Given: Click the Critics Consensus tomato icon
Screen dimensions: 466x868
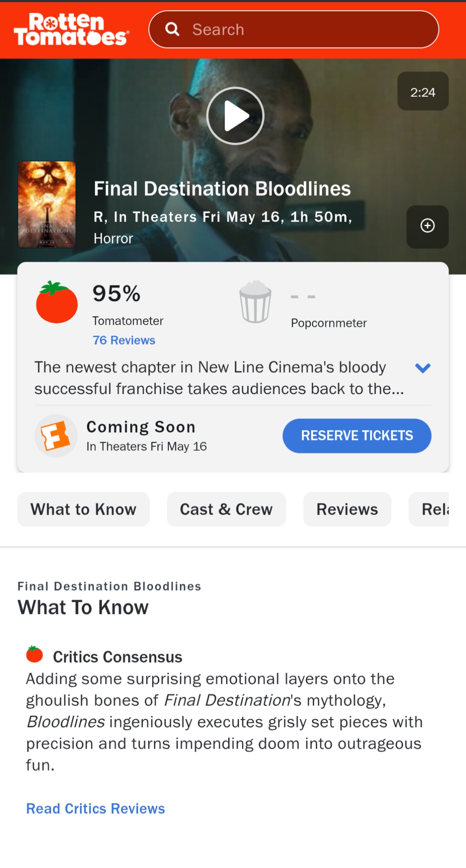Looking at the screenshot, I should (x=35, y=654).
